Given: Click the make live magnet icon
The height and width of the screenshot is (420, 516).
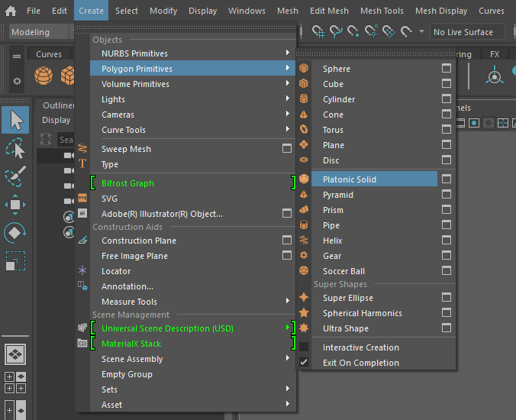Looking at the screenshot, I should [x=406, y=31].
